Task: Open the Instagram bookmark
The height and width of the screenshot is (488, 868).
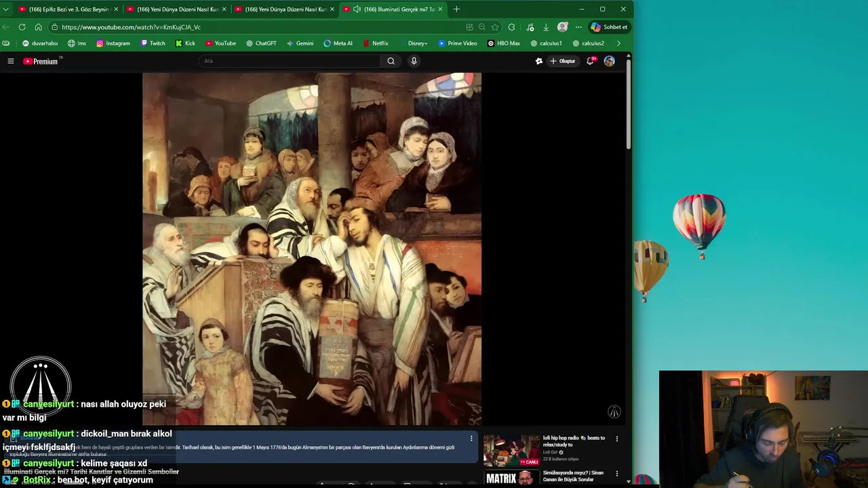Action: click(x=113, y=43)
